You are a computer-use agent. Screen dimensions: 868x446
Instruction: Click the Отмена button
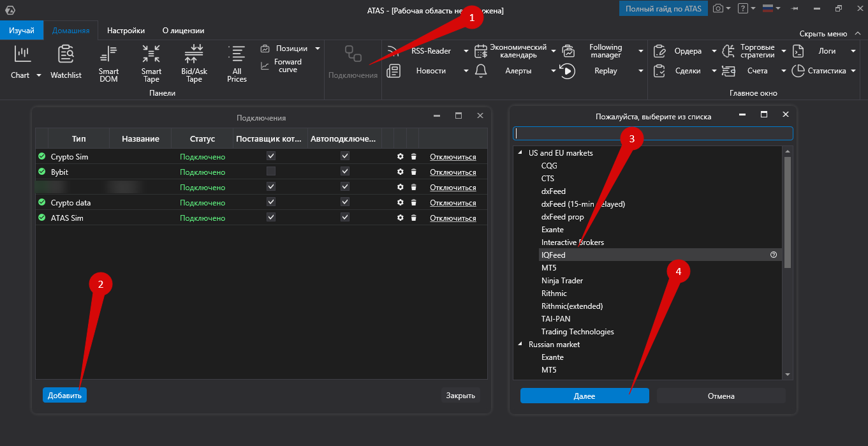coord(721,396)
